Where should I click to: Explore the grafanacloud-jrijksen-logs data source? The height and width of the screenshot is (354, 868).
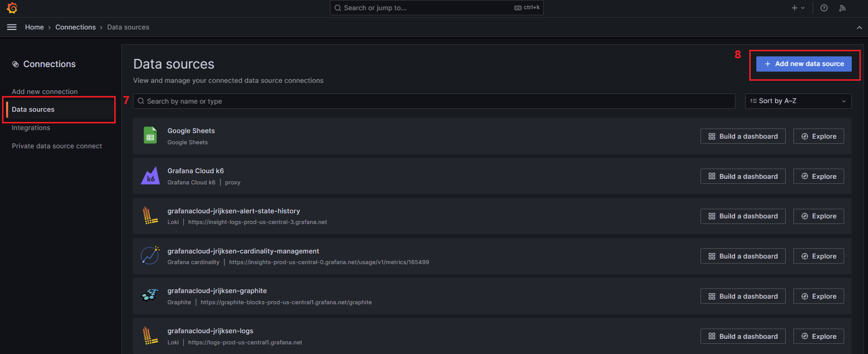[x=819, y=336]
